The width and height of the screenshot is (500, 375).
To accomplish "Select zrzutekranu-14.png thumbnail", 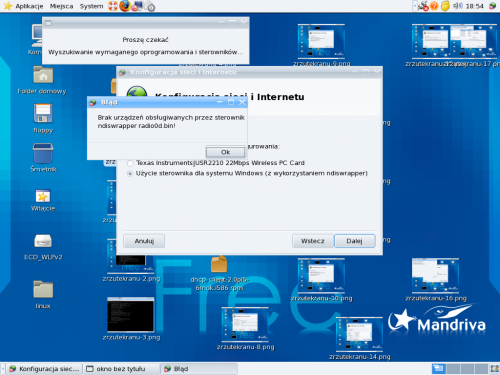I will (359, 334).
